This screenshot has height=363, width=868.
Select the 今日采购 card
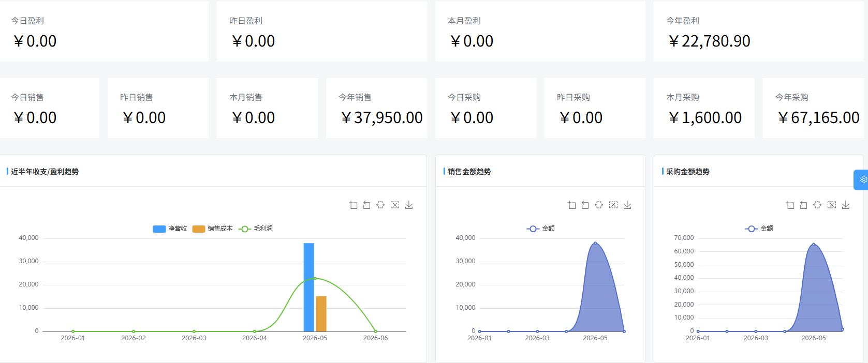coord(486,108)
